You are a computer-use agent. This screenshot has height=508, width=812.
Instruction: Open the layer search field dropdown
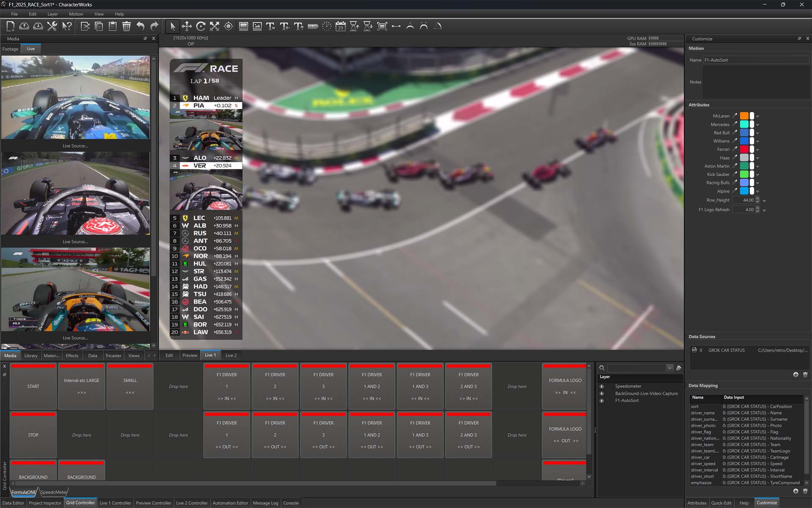(x=669, y=368)
